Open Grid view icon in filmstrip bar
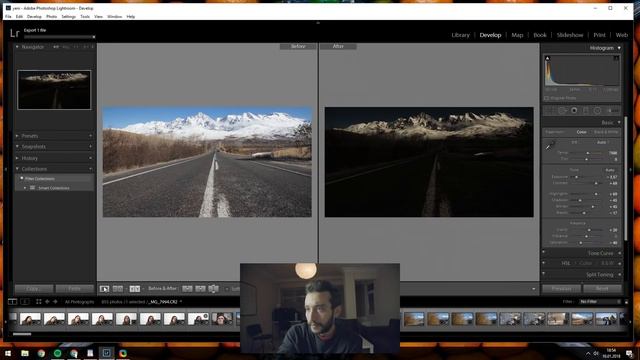The width and height of the screenshot is (640, 360). [39, 302]
